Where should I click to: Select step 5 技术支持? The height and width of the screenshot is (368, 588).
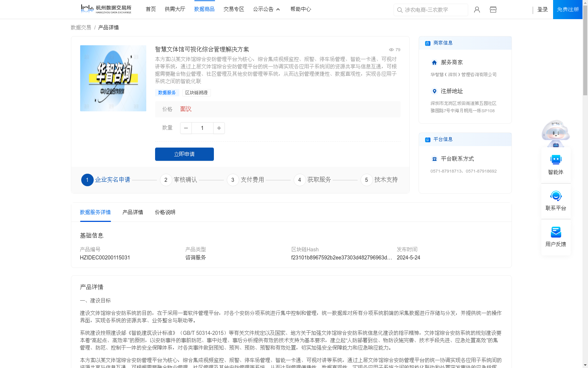[379, 180]
